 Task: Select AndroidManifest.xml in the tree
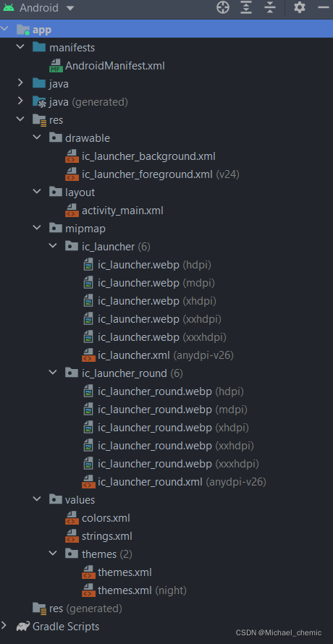pos(115,66)
